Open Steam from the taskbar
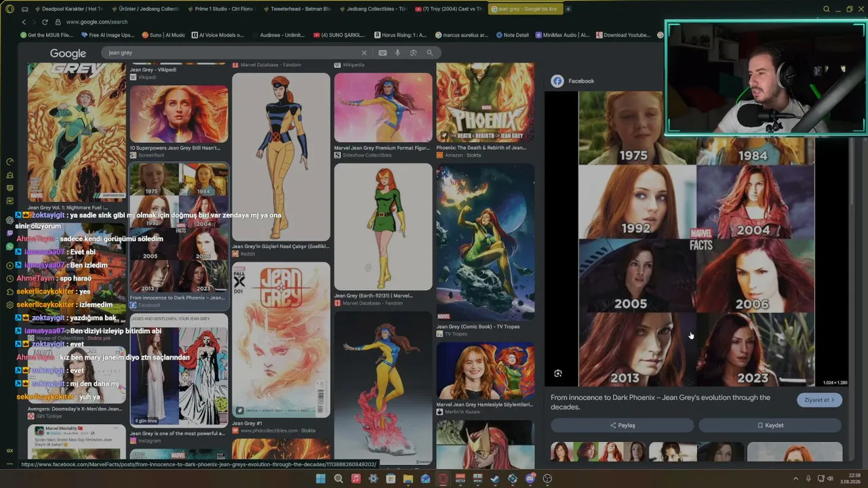The width and height of the screenshot is (868, 488). tap(495, 479)
